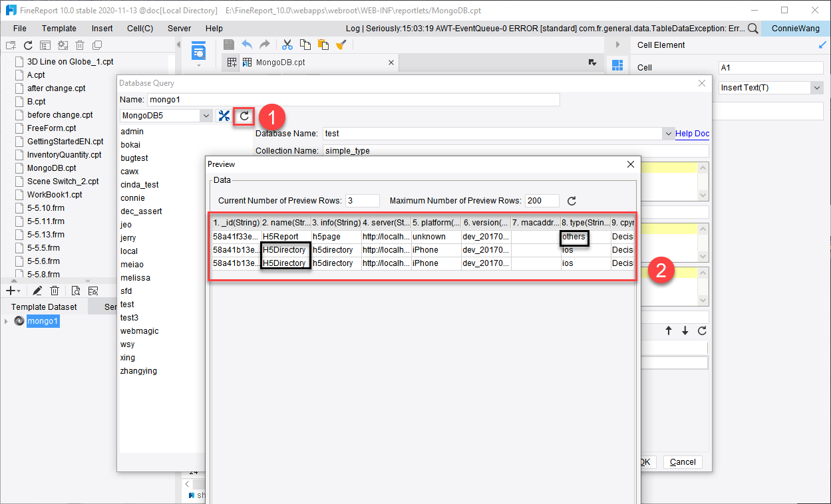Click the Format Painter brush icon
This screenshot has height=504, width=831.
click(x=341, y=44)
